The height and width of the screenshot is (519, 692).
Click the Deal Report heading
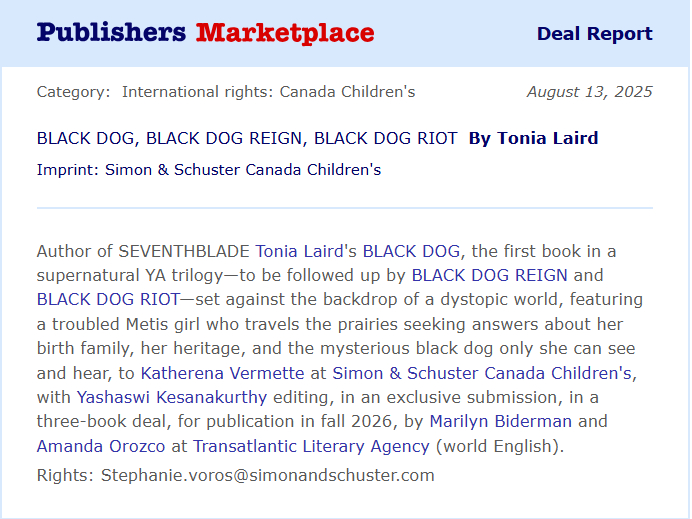[x=594, y=34]
